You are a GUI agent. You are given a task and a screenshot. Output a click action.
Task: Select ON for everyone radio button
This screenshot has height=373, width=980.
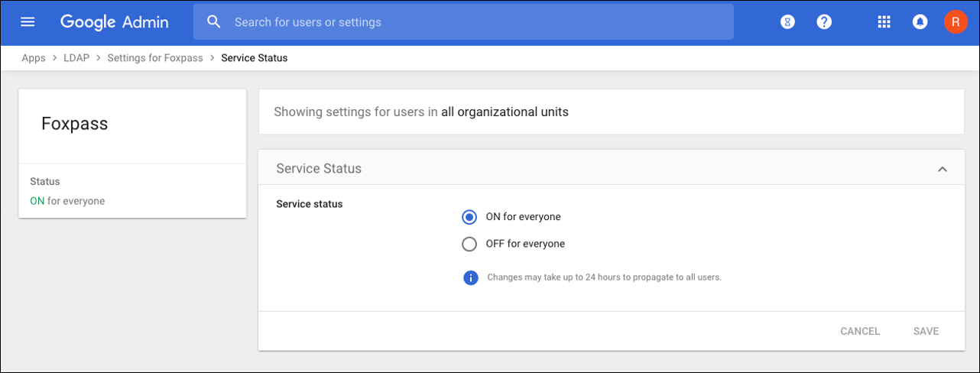tap(469, 217)
